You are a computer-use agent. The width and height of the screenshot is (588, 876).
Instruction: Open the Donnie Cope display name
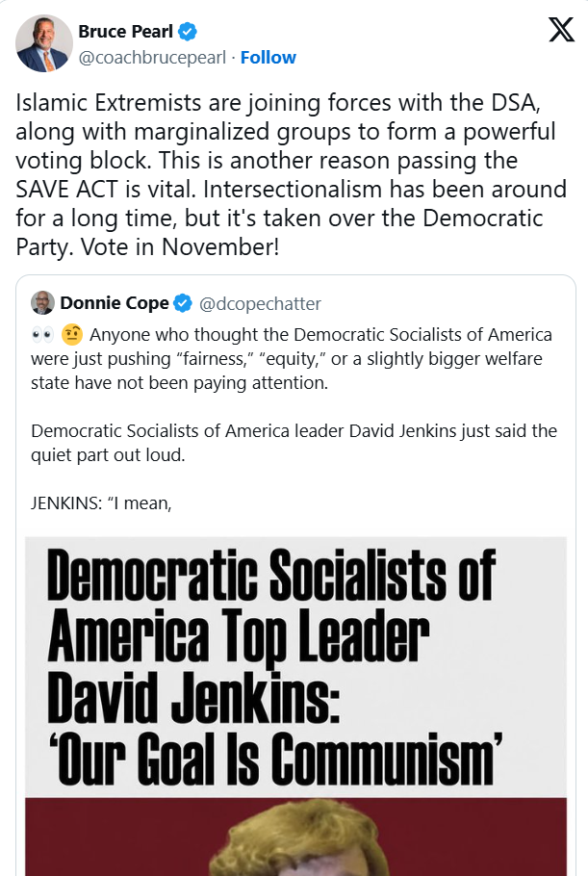pos(115,303)
